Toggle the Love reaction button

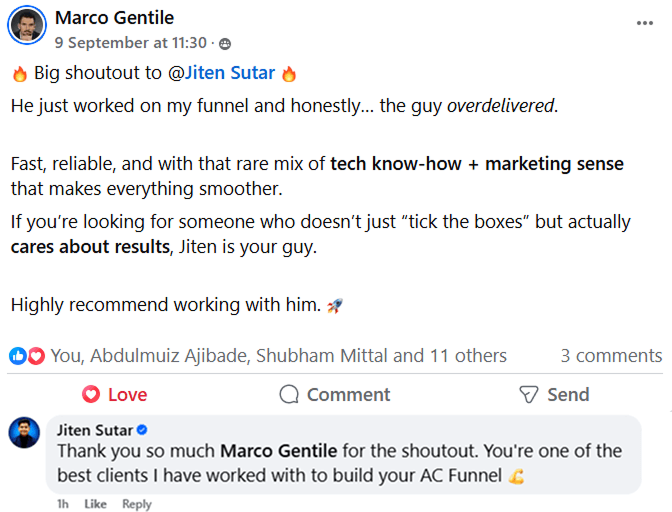click(x=114, y=394)
